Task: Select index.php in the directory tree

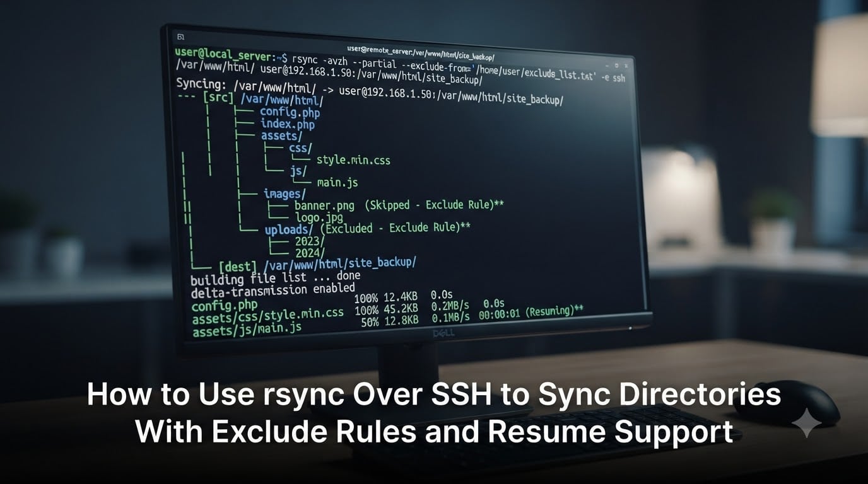Action: click(288, 124)
